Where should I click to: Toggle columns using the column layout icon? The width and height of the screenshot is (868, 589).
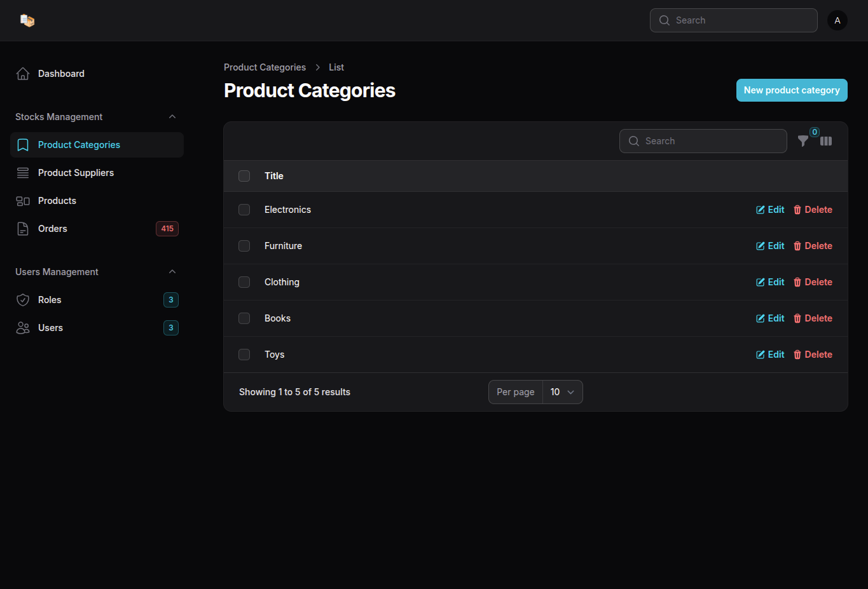click(x=826, y=141)
